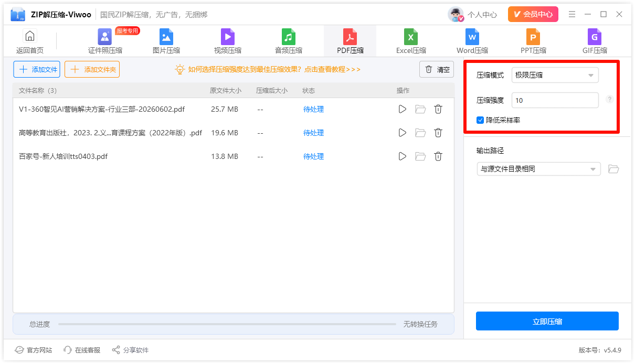Delete the 高等教育出版社 file

click(x=438, y=133)
